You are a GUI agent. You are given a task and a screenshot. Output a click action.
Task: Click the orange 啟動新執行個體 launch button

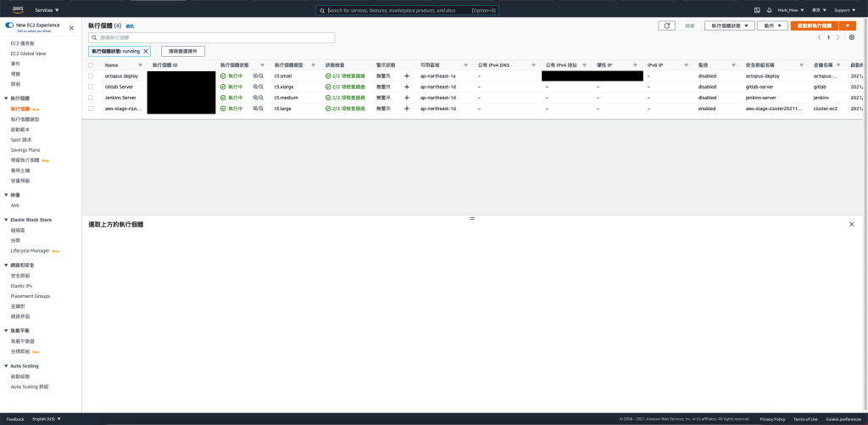tap(815, 25)
